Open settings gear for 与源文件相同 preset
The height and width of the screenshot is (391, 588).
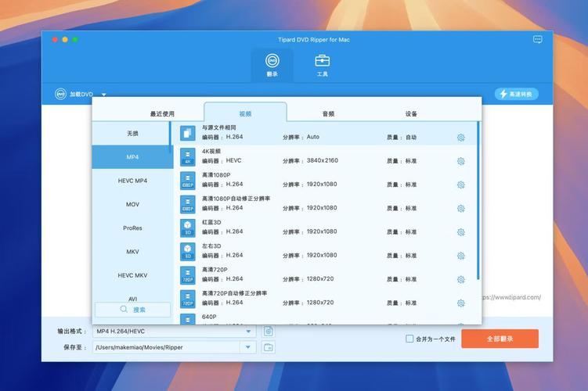click(461, 138)
